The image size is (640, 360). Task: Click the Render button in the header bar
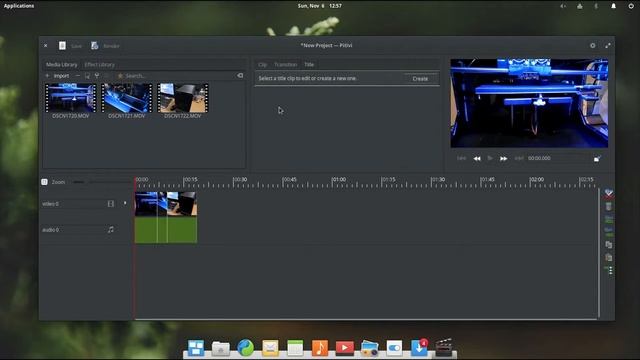click(105, 46)
